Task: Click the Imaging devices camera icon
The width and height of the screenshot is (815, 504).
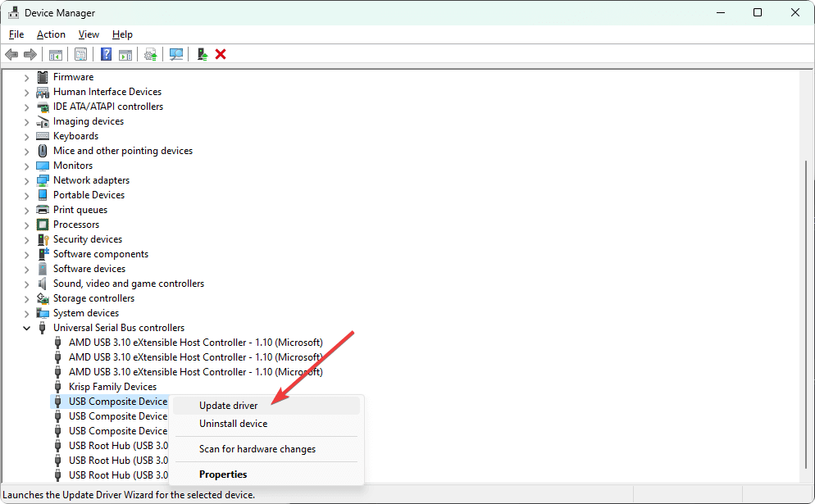Action: click(x=43, y=121)
